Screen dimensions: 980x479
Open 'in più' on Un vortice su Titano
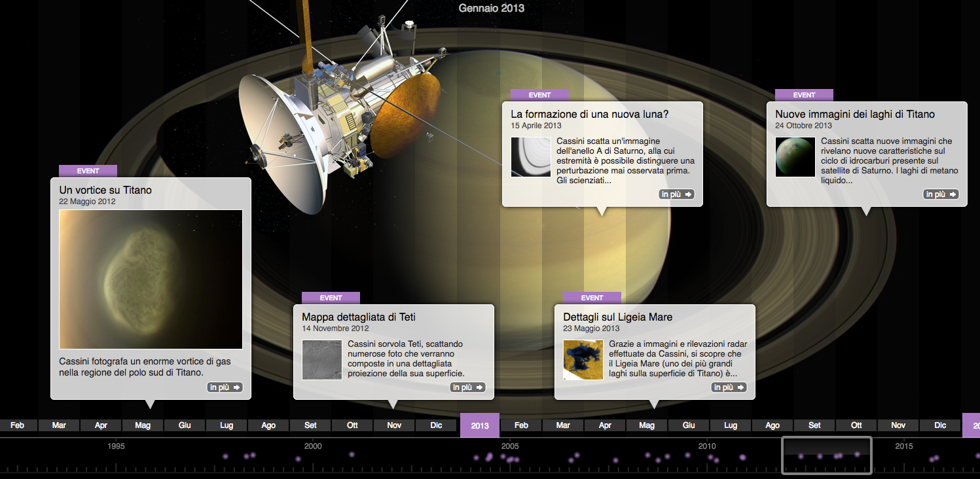pos(225,387)
